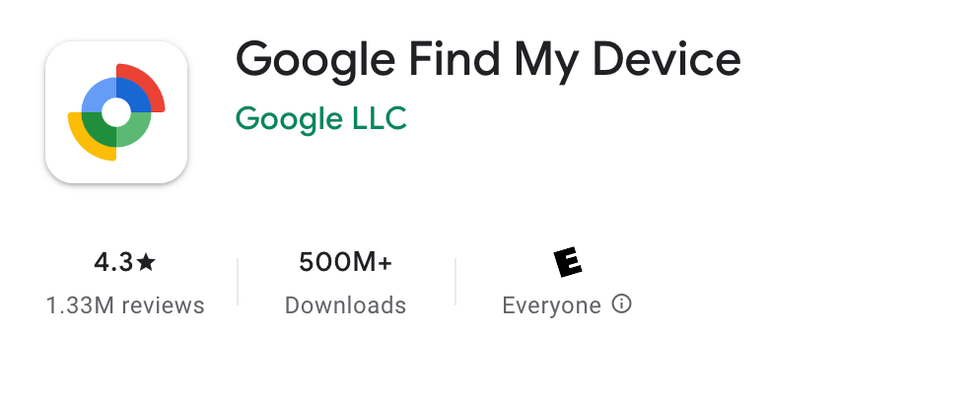This screenshot has height=398, width=980.
Task: Click the Find My Device app icon
Action: pos(116,112)
